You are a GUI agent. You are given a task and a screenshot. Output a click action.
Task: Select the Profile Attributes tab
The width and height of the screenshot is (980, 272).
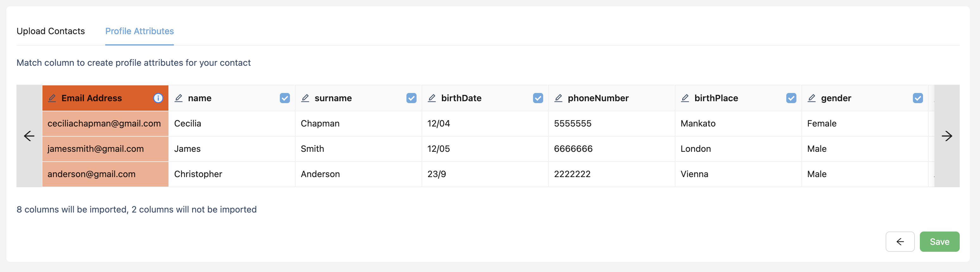click(x=139, y=31)
